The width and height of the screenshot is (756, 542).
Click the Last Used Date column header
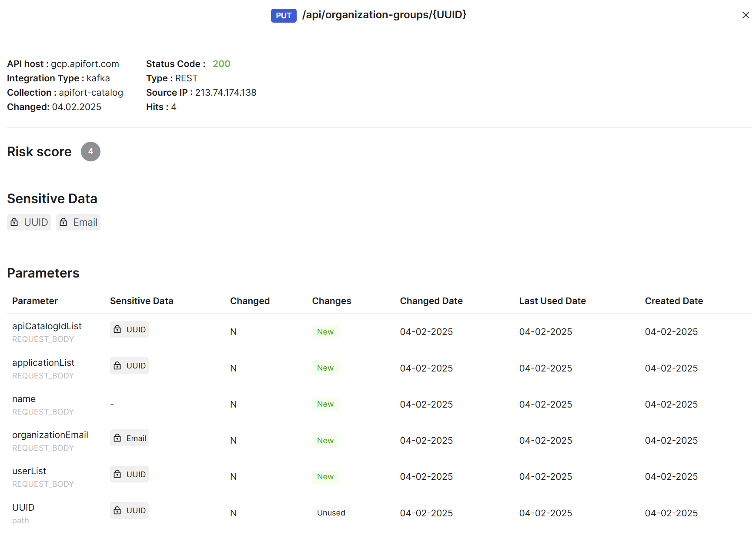(x=552, y=301)
